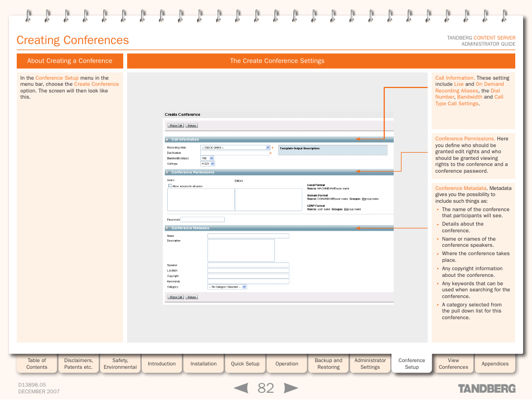
Task: Click the Dial Number link text
Action: point(467,94)
